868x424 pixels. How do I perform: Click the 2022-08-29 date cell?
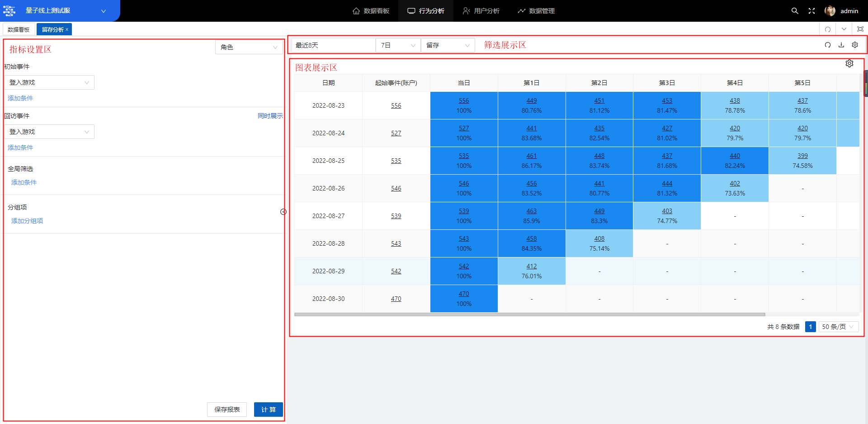point(328,271)
